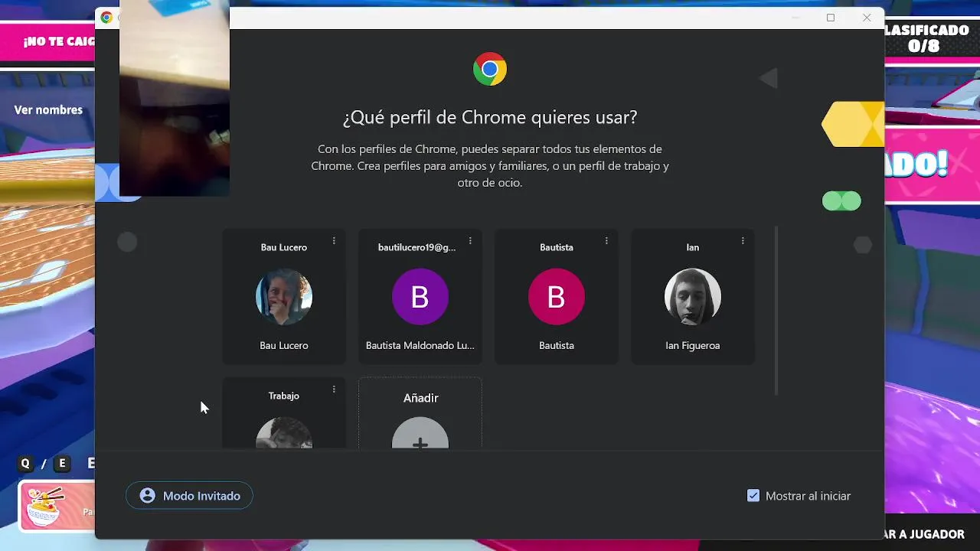The height and width of the screenshot is (551, 980).
Task: Open more options for Bautista profile
Action: (606, 241)
